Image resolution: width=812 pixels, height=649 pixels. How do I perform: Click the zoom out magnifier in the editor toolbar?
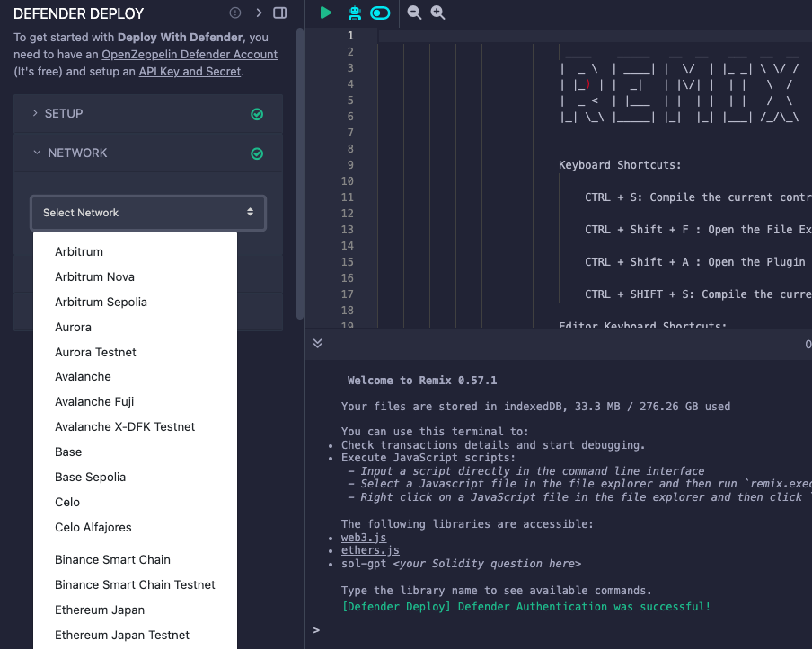point(413,13)
